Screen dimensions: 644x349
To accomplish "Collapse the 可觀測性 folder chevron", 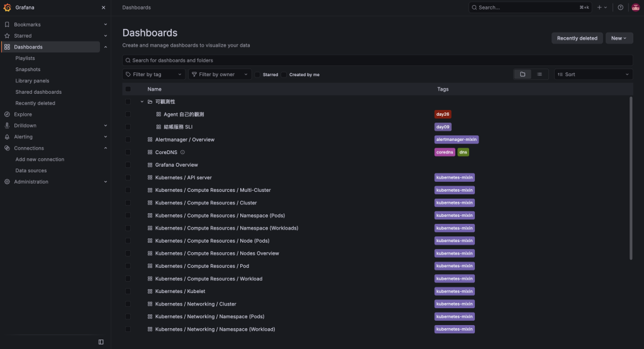I will pos(142,102).
